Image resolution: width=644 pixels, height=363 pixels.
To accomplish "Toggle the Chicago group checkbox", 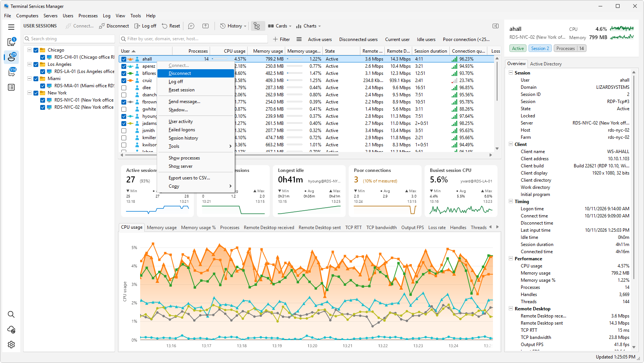I will click(36, 50).
